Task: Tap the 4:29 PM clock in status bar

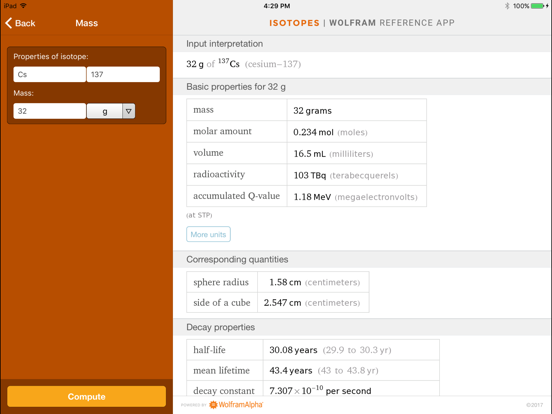Action: point(277,6)
